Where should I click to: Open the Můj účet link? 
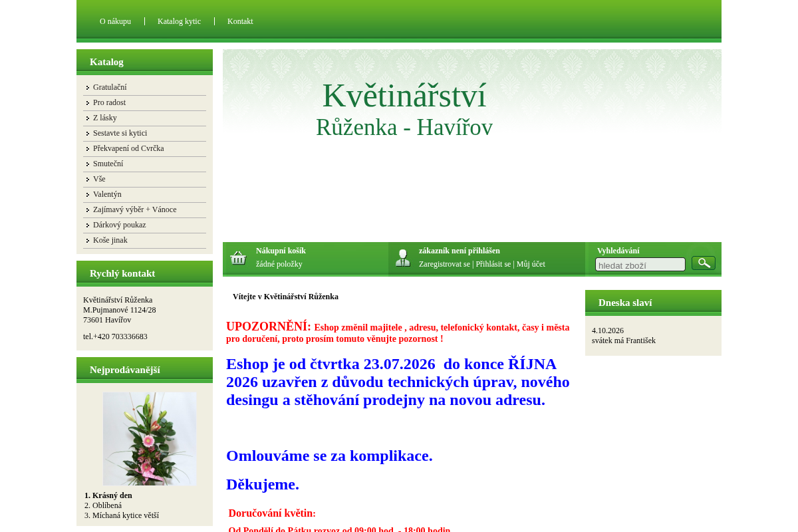click(x=531, y=264)
